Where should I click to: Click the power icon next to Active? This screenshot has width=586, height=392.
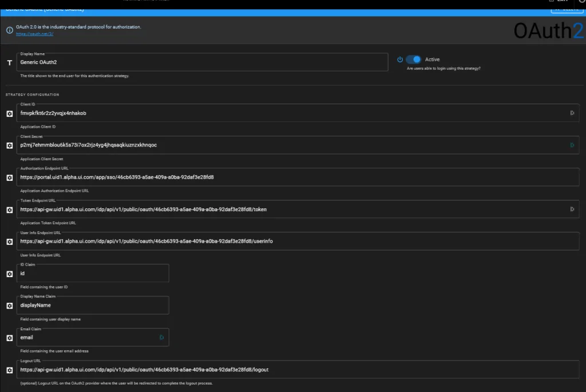400,60
